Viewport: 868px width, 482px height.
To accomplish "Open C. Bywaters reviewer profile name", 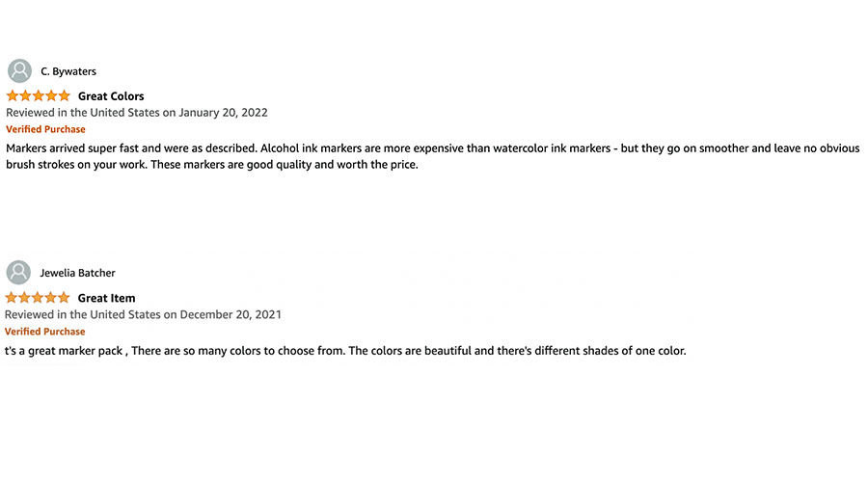I will 68,71.
